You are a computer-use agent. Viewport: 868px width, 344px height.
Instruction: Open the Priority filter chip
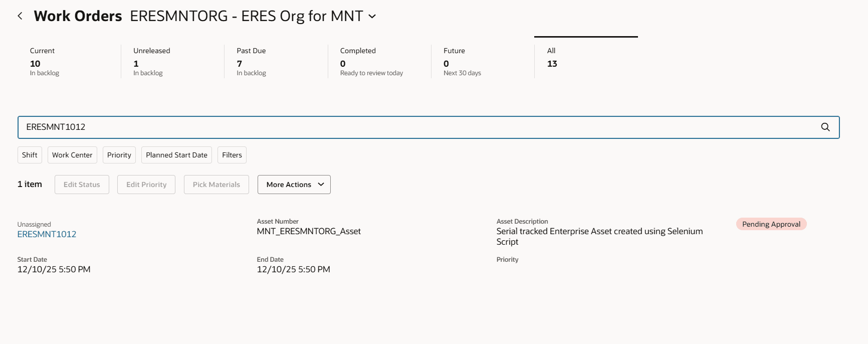tap(119, 155)
